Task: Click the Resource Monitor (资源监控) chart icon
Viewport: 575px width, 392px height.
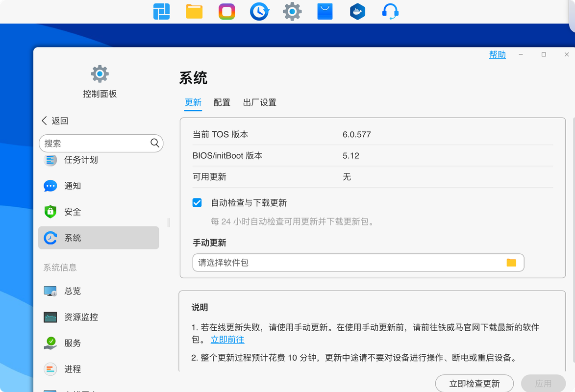Action: pyautogui.click(x=50, y=317)
